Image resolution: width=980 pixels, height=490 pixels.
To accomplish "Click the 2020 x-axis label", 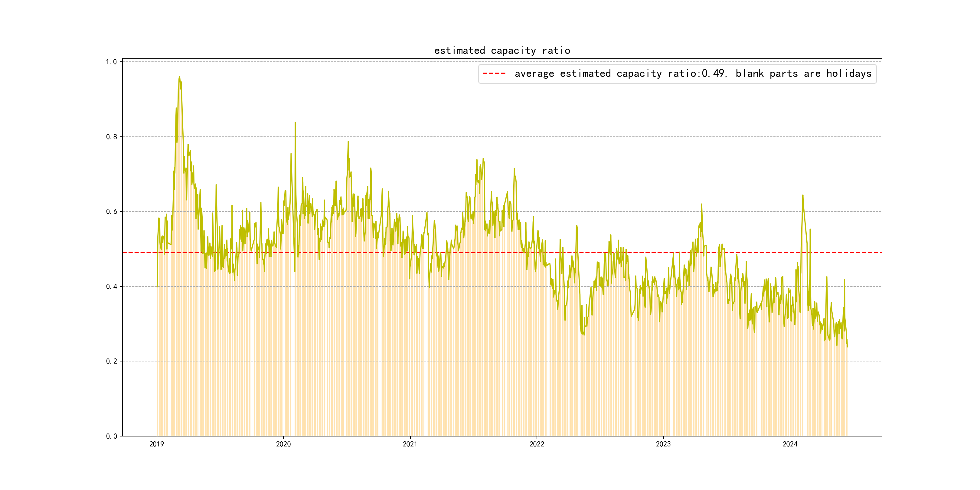I will pos(283,444).
